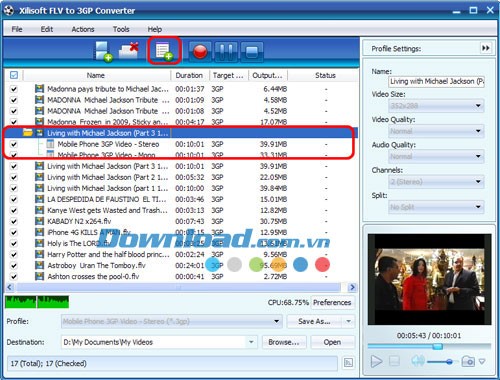The width and height of the screenshot is (500, 380).
Task: Uncheck the Mobile Phone 3GP Video - Stereo row
Action: [x=14, y=144]
